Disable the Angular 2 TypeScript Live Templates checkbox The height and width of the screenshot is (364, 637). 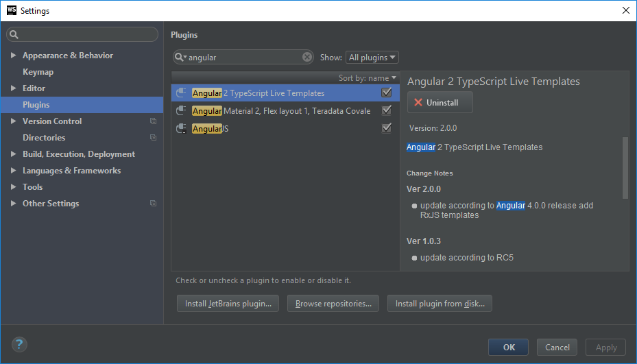pyautogui.click(x=387, y=93)
